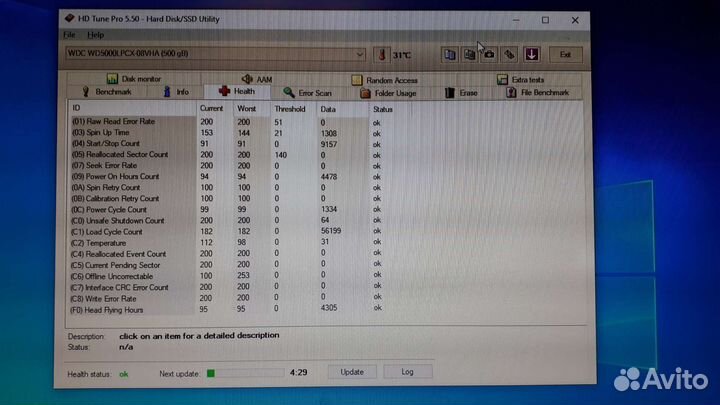Click the ID column header

pyautogui.click(x=132, y=108)
